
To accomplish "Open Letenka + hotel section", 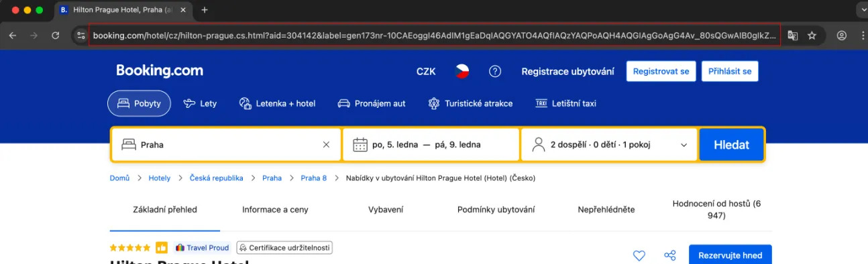I will [x=277, y=104].
